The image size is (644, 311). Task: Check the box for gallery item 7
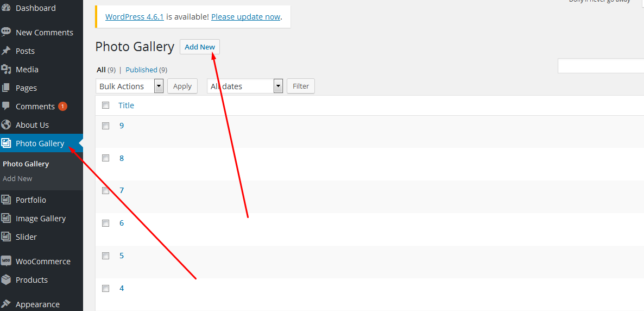[x=105, y=190]
